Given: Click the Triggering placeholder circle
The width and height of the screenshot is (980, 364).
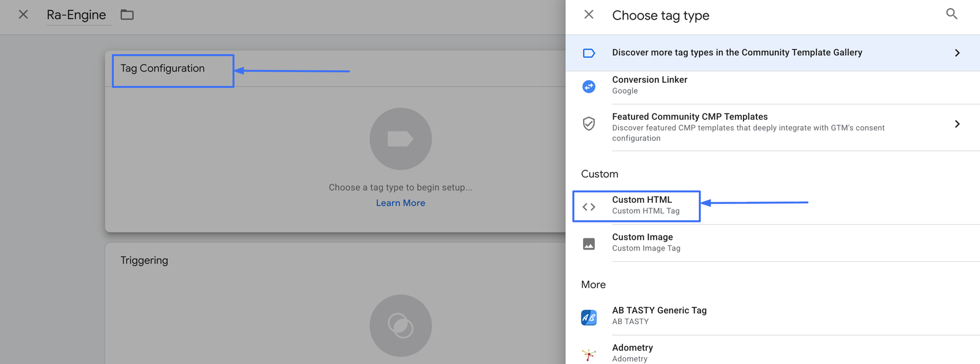Looking at the screenshot, I should [401, 325].
